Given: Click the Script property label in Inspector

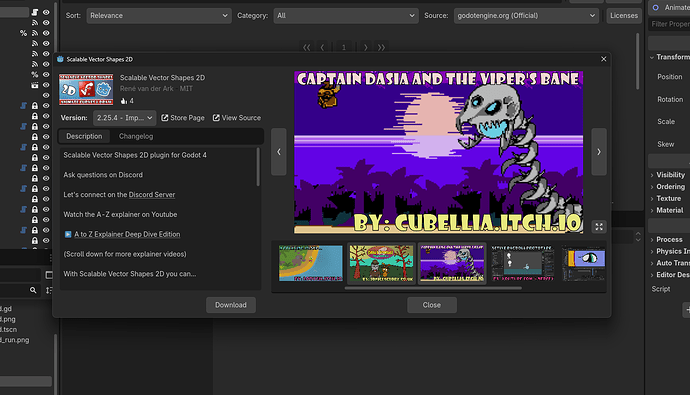Looking at the screenshot, I should tap(661, 289).
